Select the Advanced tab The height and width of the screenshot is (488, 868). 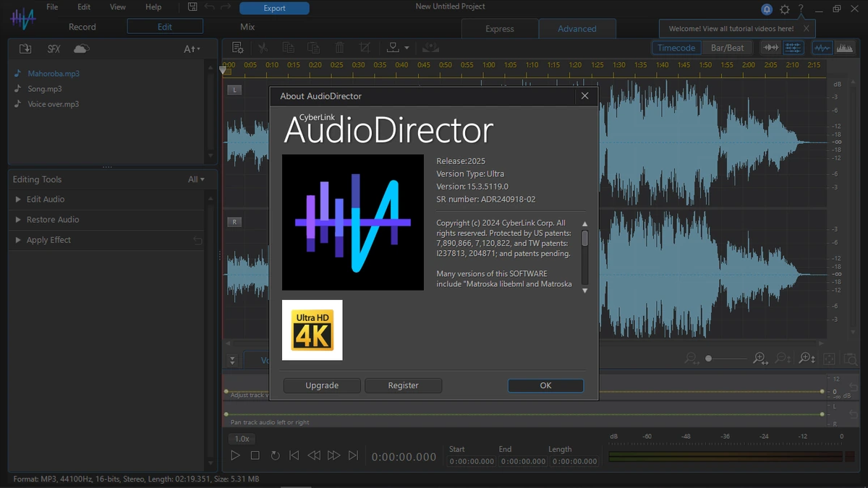click(x=577, y=29)
